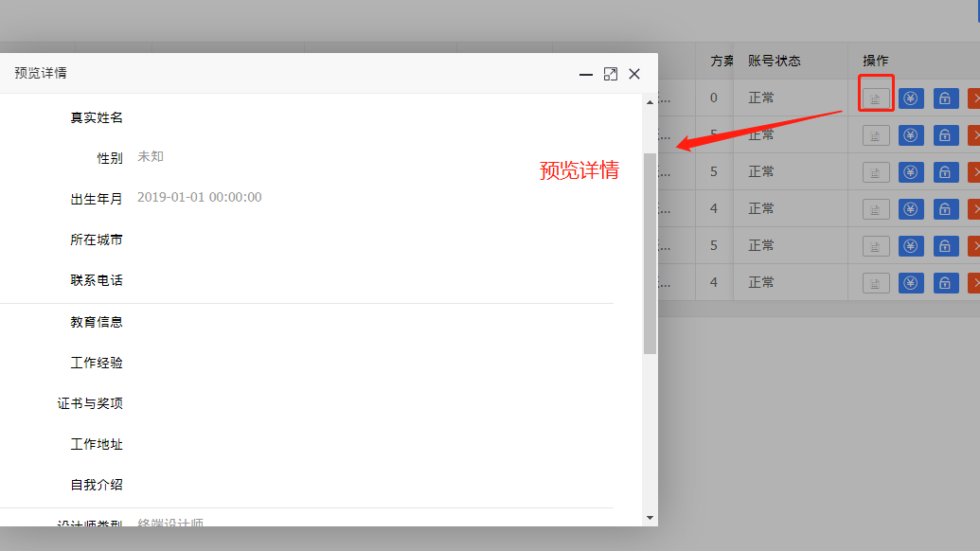Screen dimensions: 980x551
Task: Click the dialog vertical scrollbar thumb
Action: 650,254
